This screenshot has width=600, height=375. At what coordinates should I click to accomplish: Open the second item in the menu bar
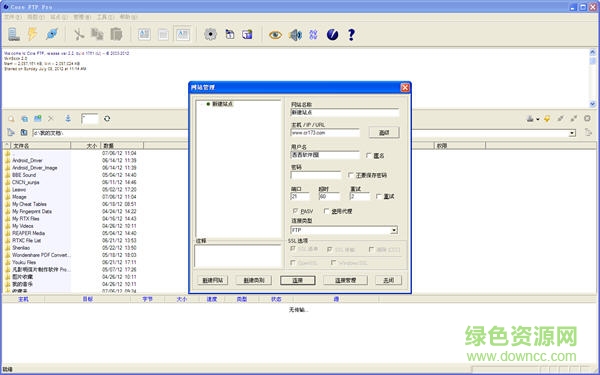[36, 17]
